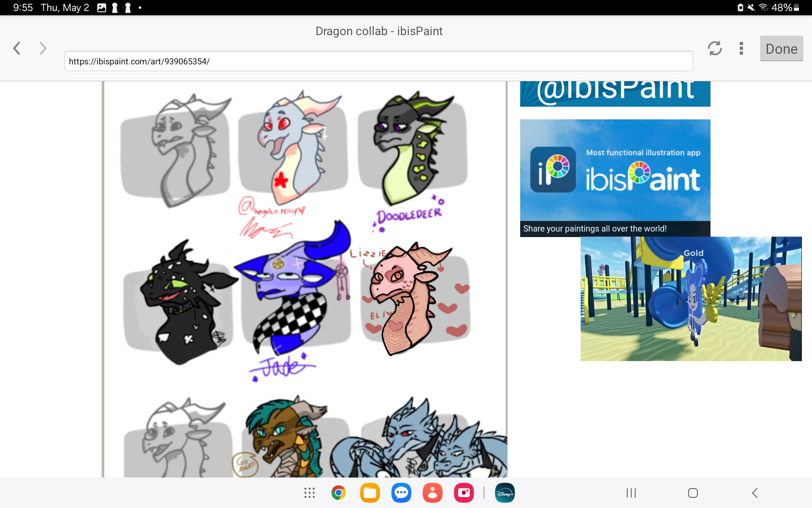Open the orange Contacts app
Viewport: 812px width, 508px height.
(x=432, y=493)
